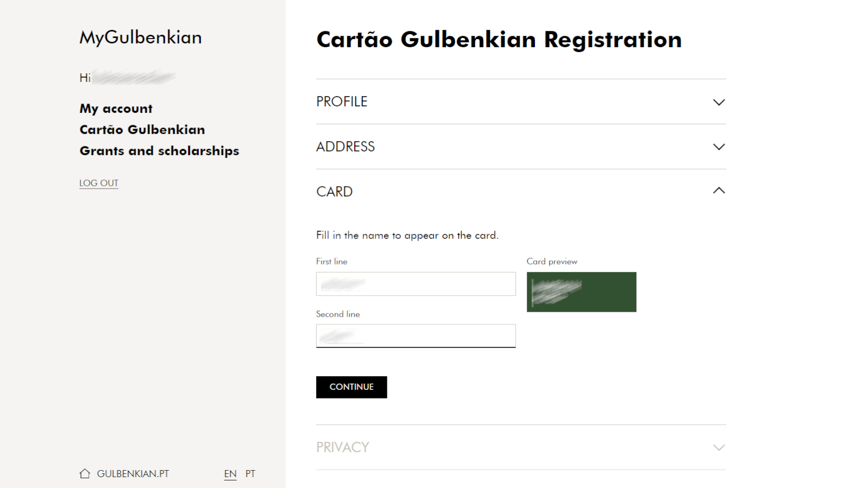Open the GULBENKIAN.PT website link
Viewport: 868px width, 488px height.
[133, 474]
